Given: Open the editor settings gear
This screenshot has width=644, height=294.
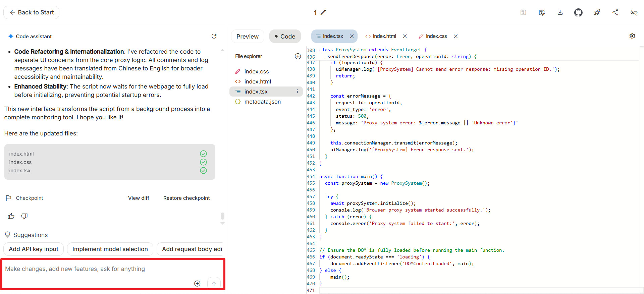Looking at the screenshot, I should (632, 36).
